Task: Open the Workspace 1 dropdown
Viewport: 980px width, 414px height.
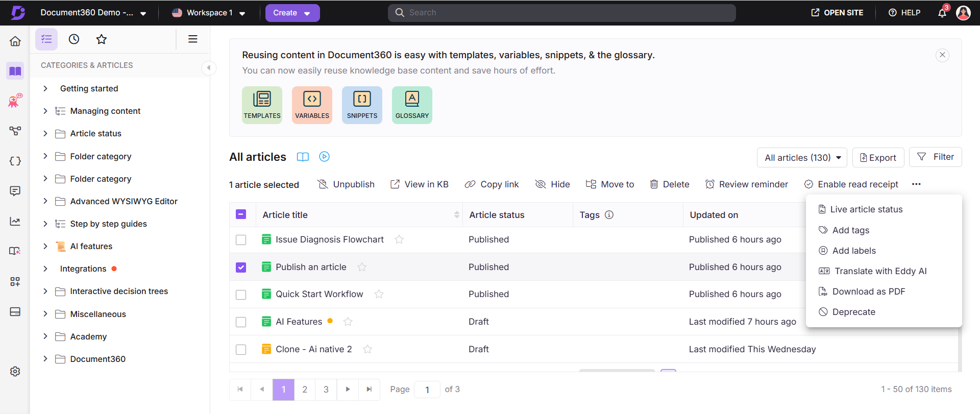Action: click(209, 13)
